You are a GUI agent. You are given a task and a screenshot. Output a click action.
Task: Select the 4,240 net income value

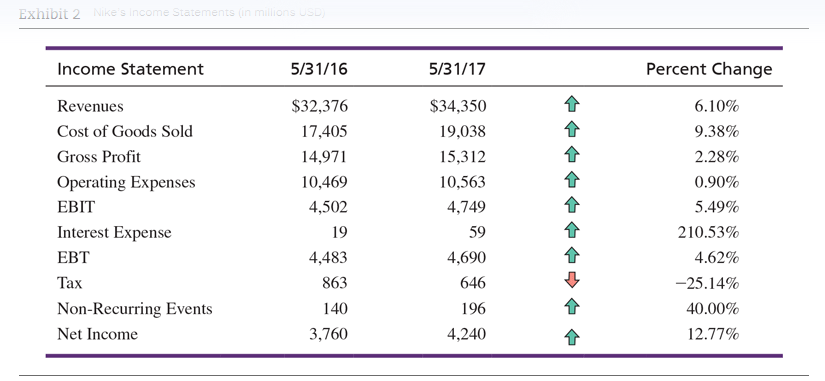[467, 335]
